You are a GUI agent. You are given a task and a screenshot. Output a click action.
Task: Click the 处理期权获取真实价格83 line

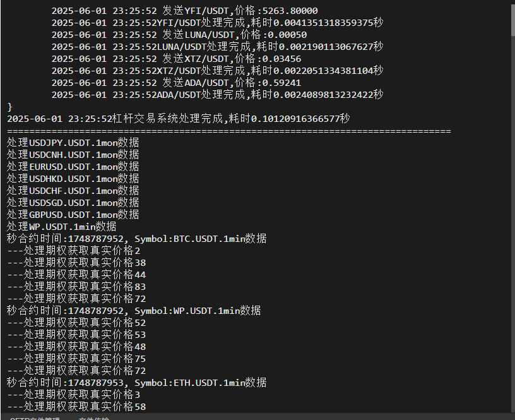[76, 287]
